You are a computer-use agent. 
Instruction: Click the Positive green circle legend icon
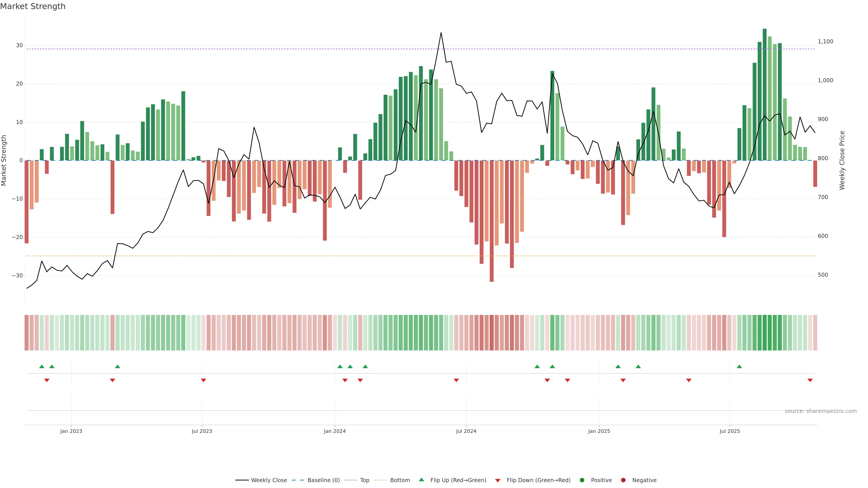pos(582,480)
